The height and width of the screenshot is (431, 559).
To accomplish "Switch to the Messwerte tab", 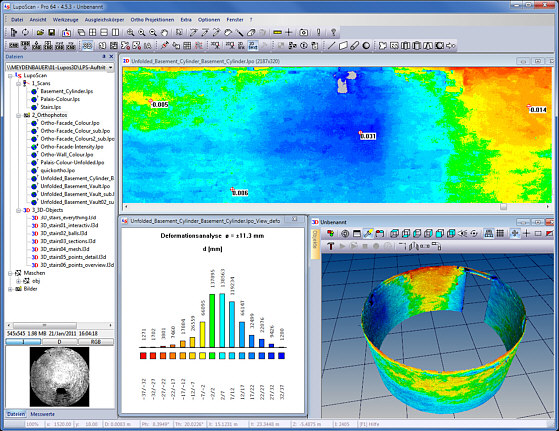I will pyautogui.click(x=42, y=414).
